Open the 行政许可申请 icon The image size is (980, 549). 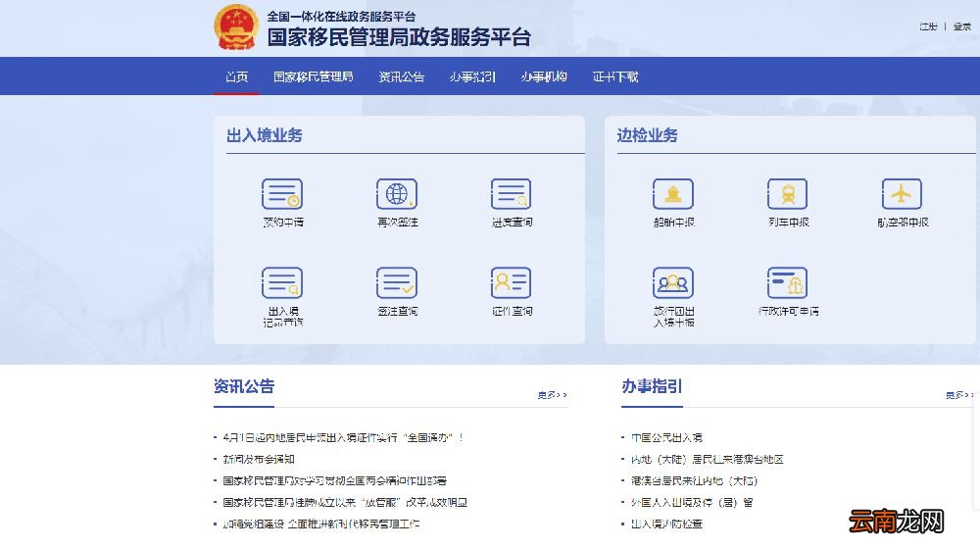[x=788, y=282]
